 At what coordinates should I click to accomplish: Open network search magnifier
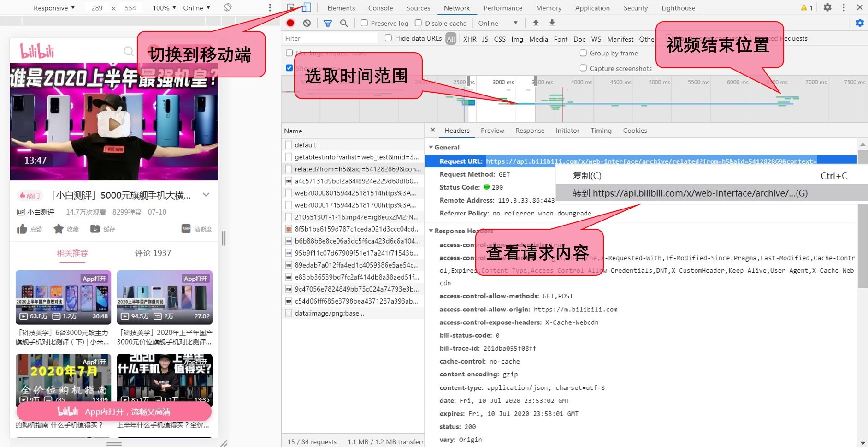(x=344, y=23)
